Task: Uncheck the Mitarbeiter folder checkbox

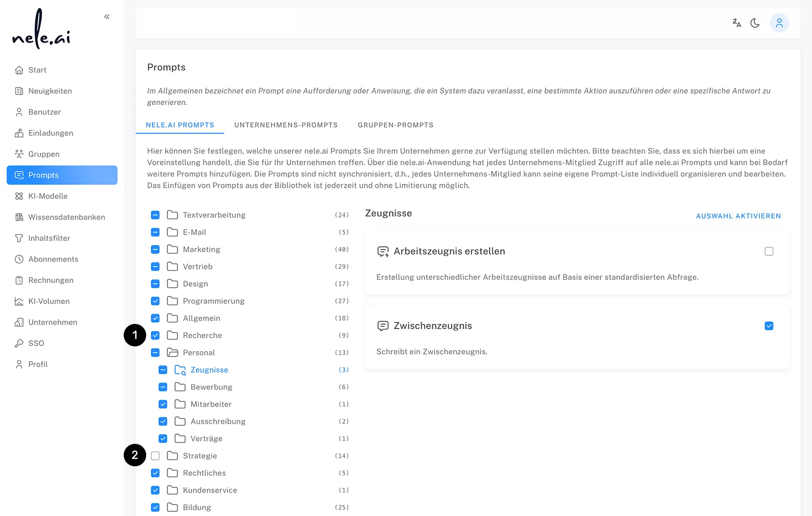Action: [163, 404]
